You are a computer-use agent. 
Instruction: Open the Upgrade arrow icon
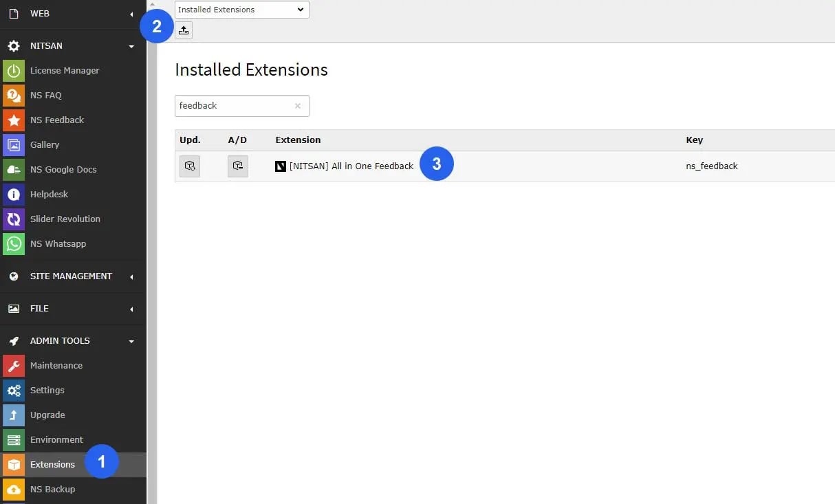click(x=14, y=415)
